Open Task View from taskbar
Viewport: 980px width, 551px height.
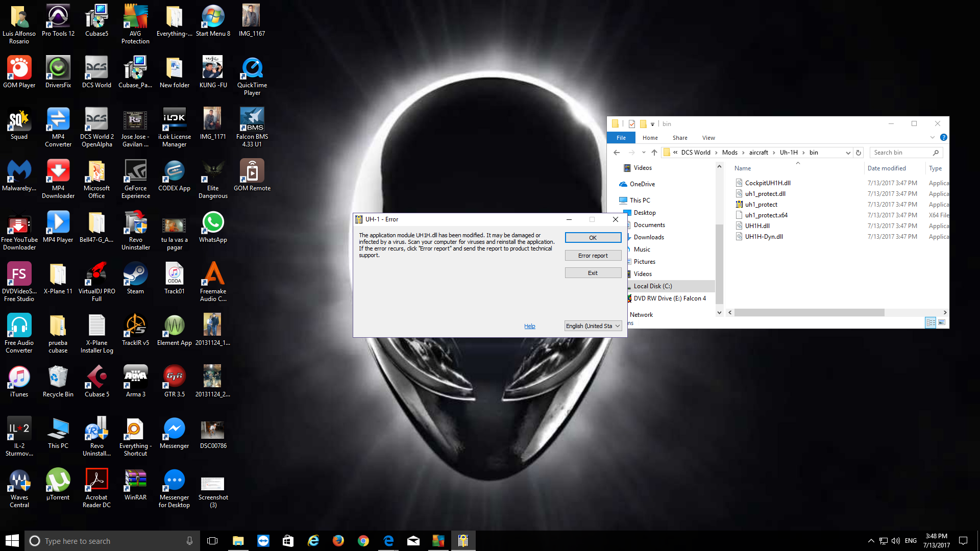click(212, 541)
